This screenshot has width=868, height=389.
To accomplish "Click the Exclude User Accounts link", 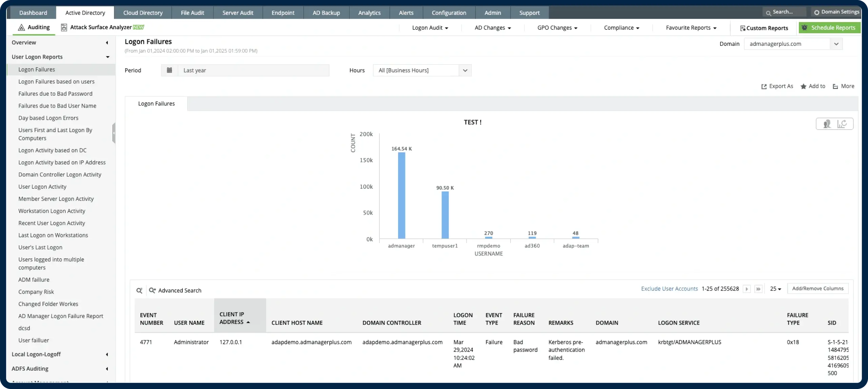I will [x=669, y=289].
